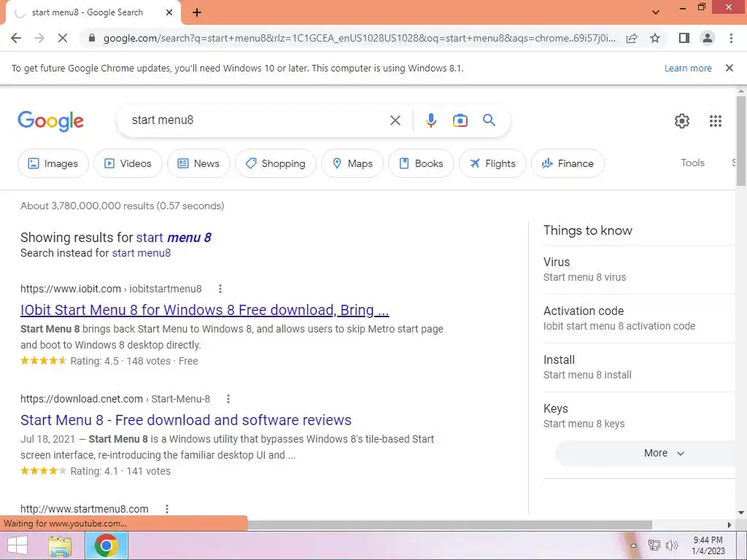Open IObit Start Menu 8 result link
The image size is (747, 560).
tap(204, 310)
